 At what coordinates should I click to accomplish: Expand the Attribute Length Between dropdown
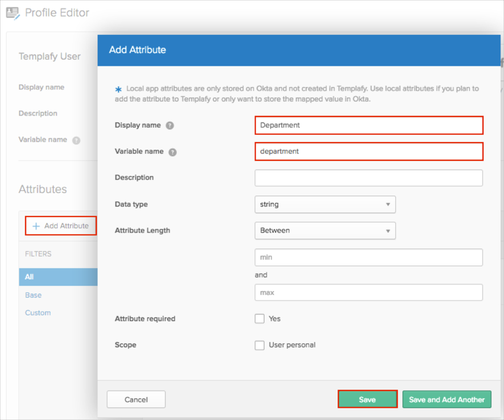[x=325, y=231]
